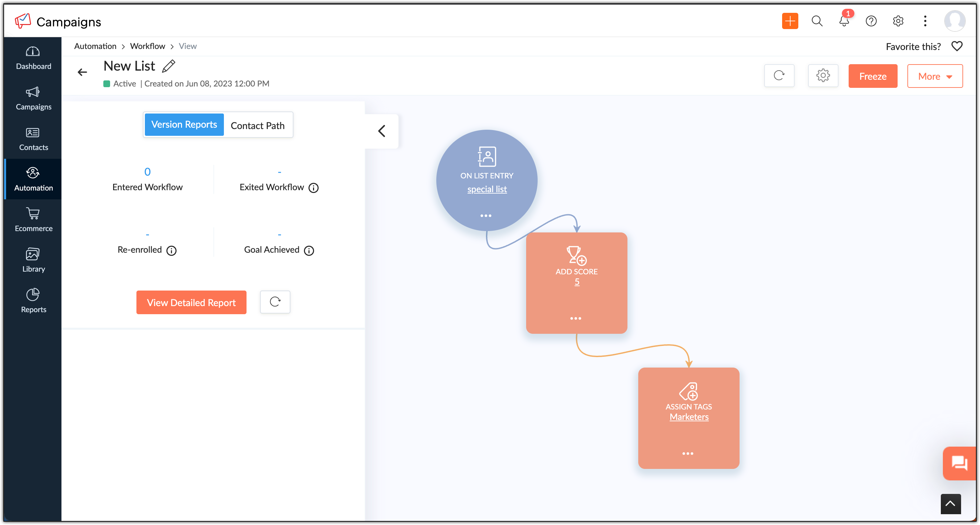Click the notifications bell icon
This screenshot has width=980, height=525.
pos(844,21)
